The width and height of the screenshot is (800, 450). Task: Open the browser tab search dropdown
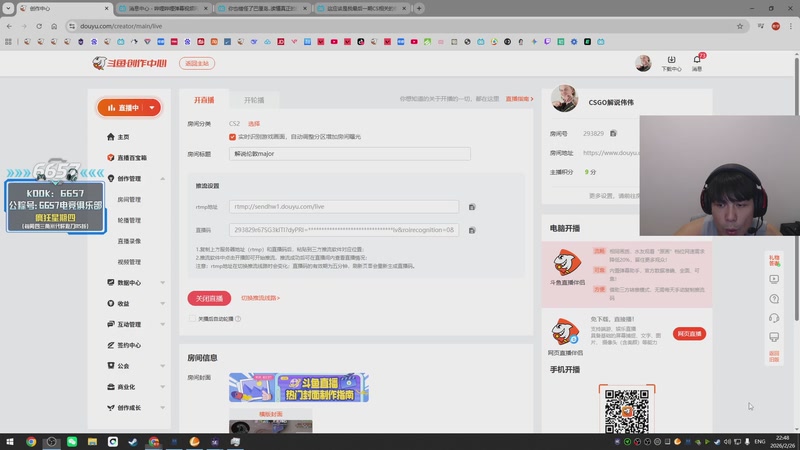(8, 8)
